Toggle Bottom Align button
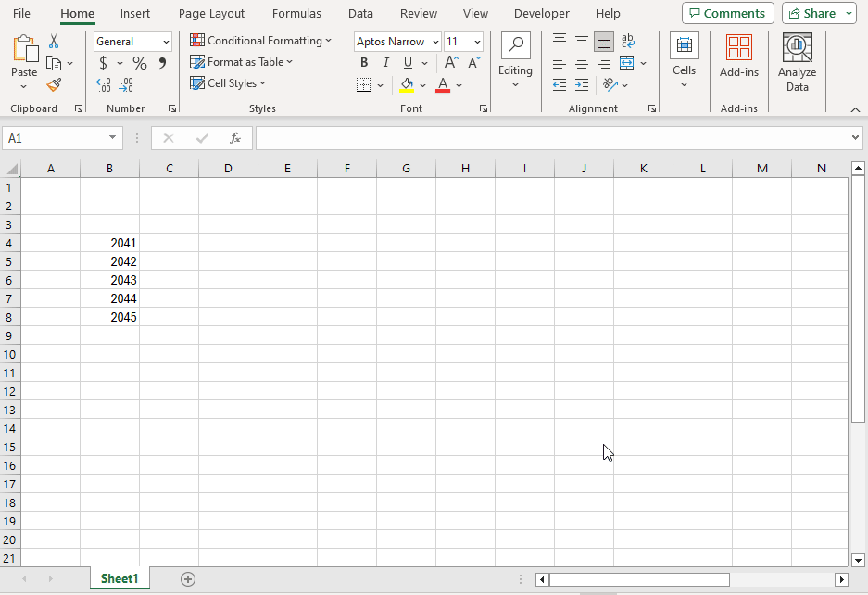Viewport: 868px width, 595px height. click(x=604, y=41)
